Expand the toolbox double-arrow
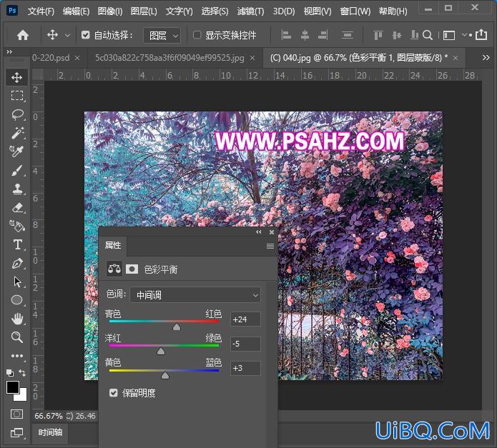497x448 pixels. click(x=9, y=51)
